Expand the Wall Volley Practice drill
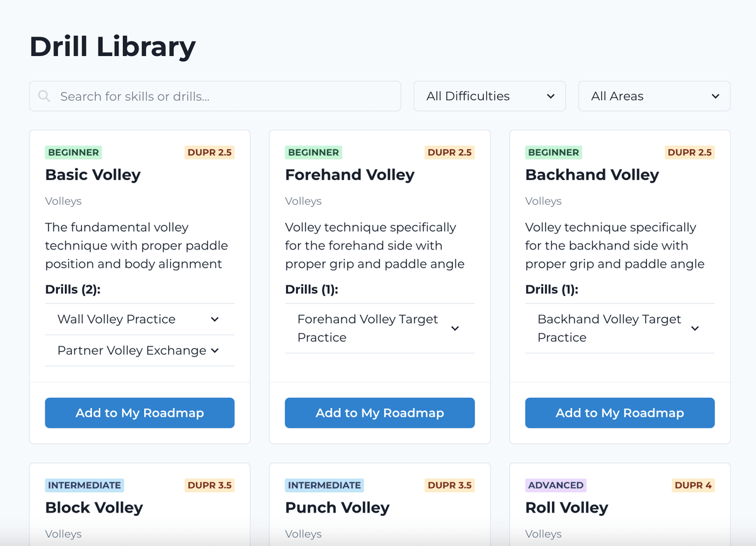The height and width of the screenshot is (546, 756). 139,319
